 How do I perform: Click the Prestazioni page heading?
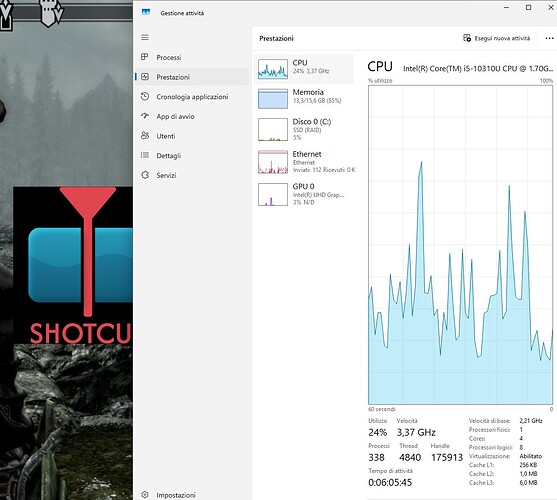[276, 38]
